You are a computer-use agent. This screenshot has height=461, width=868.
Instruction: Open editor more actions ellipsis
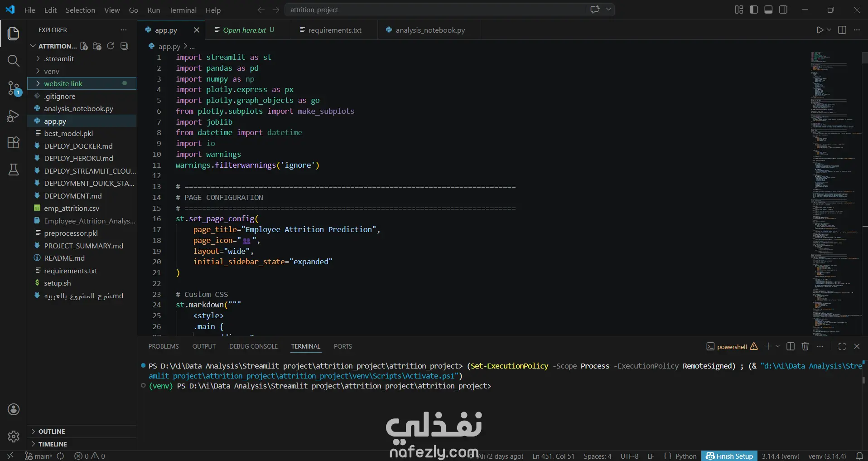(x=857, y=30)
